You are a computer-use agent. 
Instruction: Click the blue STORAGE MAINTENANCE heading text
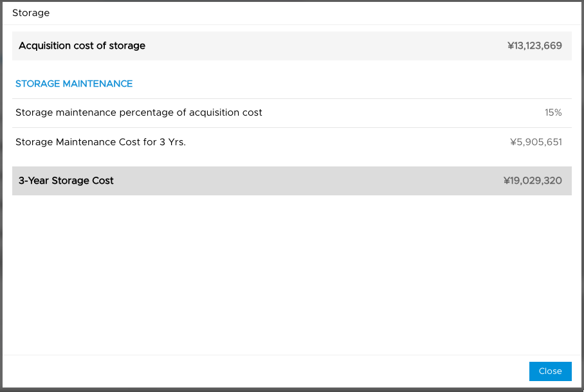tap(73, 84)
